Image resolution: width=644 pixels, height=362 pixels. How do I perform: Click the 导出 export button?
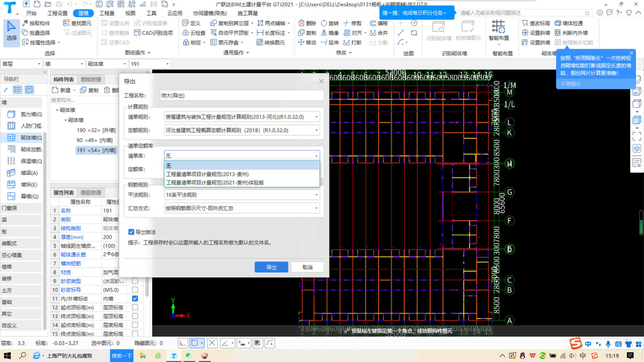(x=271, y=267)
